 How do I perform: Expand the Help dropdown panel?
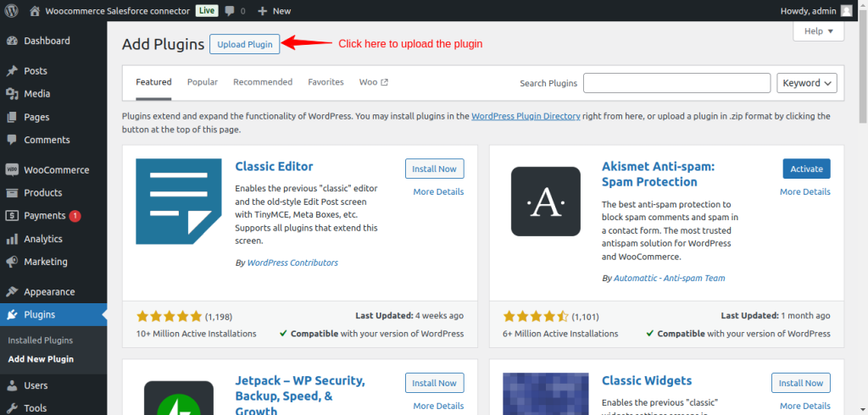tap(818, 31)
